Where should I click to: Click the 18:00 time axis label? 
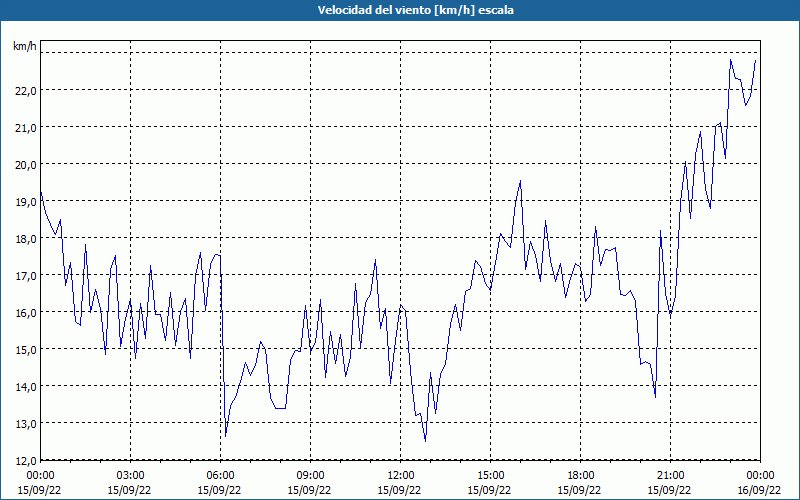(x=581, y=476)
